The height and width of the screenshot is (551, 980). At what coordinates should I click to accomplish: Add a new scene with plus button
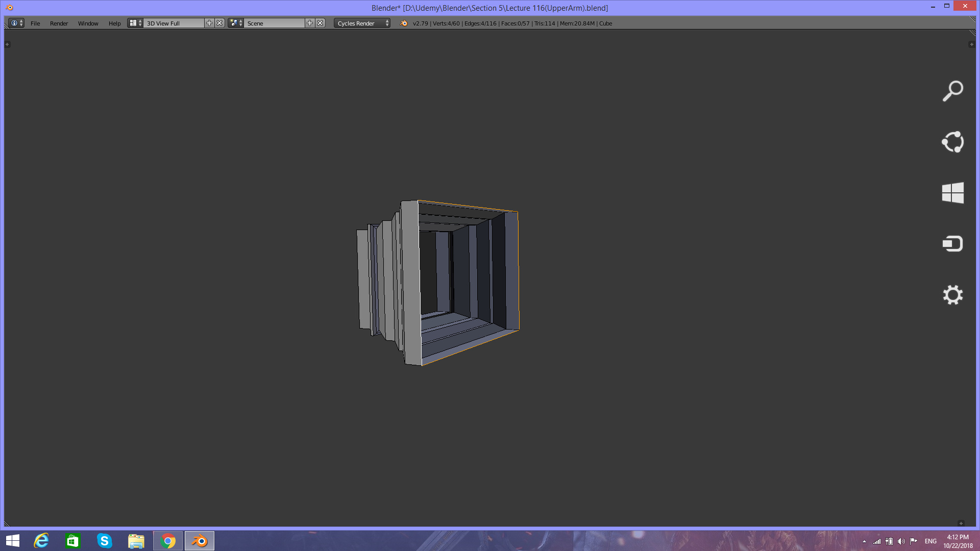pos(310,23)
